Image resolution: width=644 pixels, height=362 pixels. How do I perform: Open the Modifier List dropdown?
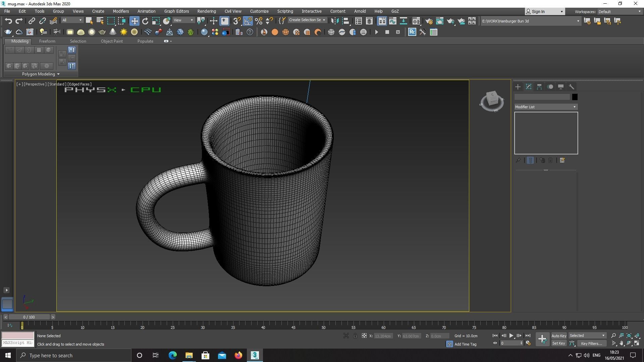(x=546, y=107)
